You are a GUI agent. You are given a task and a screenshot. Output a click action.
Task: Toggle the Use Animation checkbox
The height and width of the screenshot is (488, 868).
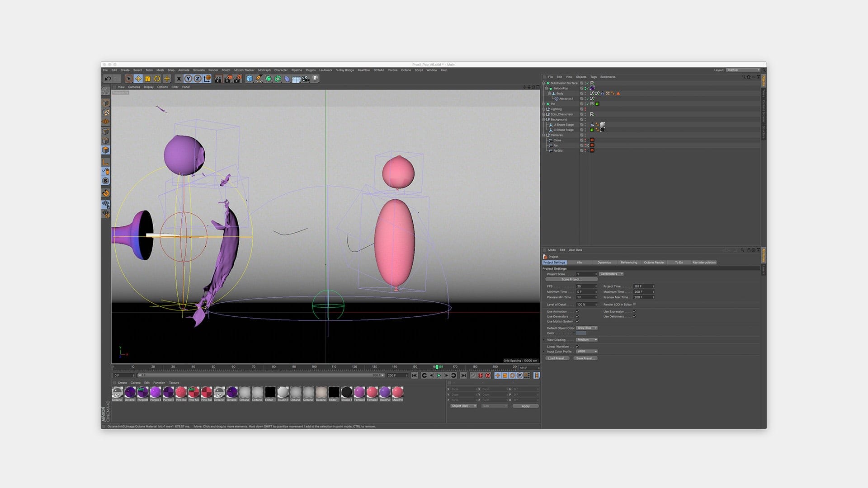tap(577, 311)
